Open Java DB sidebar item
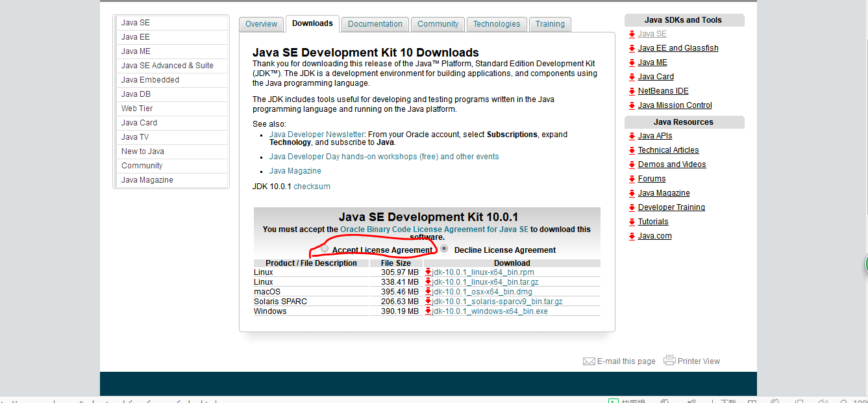868x403 pixels. pos(171,94)
